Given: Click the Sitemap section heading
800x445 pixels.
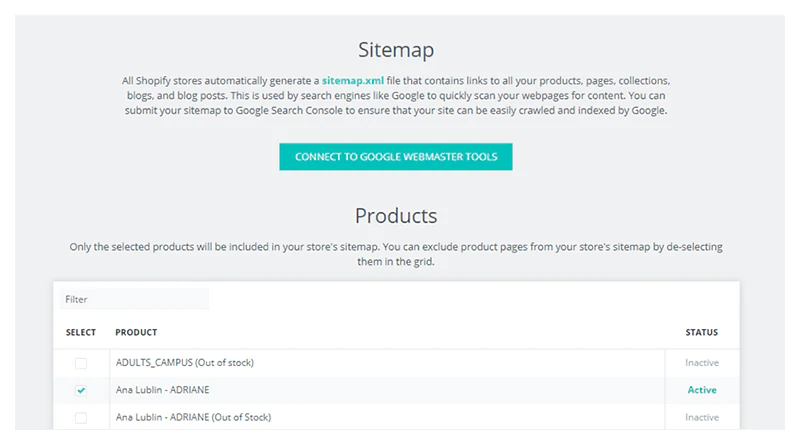Looking at the screenshot, I should point(396,49).
